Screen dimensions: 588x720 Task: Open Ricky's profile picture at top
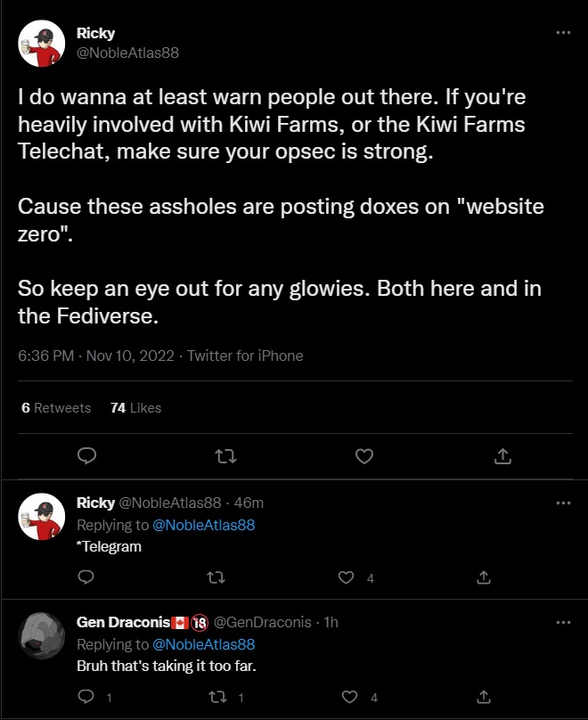tap(41, 43)
